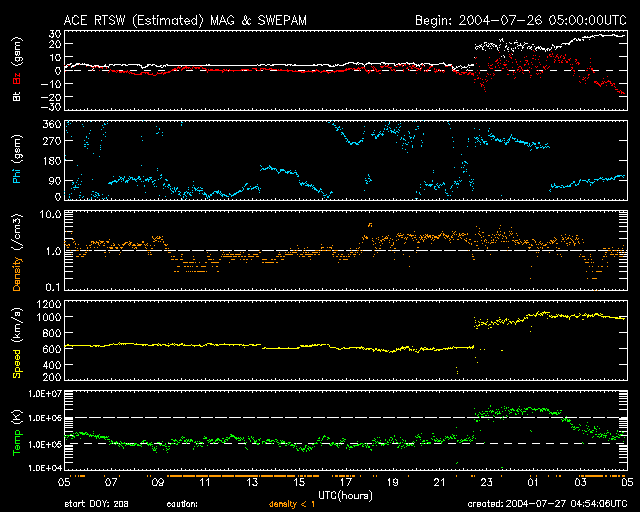Click the 'start DOY: 208' footer text

coord(96,504)
